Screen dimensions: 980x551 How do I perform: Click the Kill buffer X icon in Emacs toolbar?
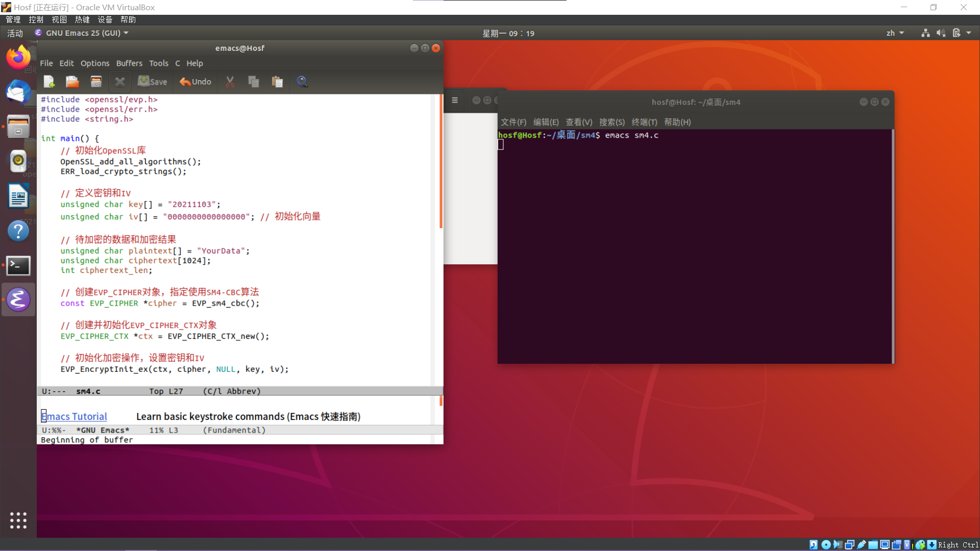[x=120, y=82]
